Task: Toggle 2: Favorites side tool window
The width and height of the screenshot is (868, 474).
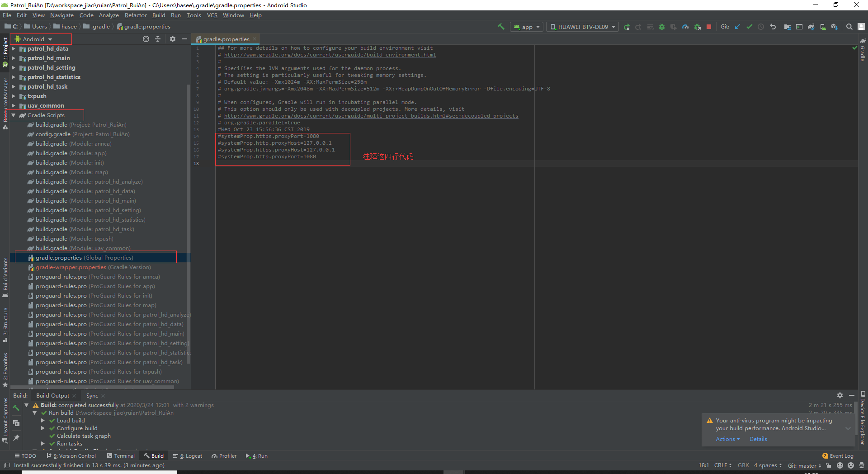Action: [5, 370]
